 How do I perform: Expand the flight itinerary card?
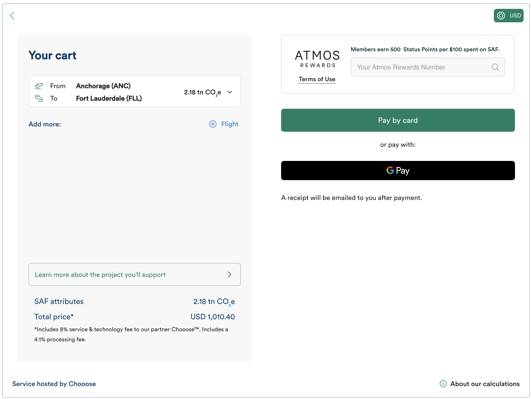click(135, 91)
